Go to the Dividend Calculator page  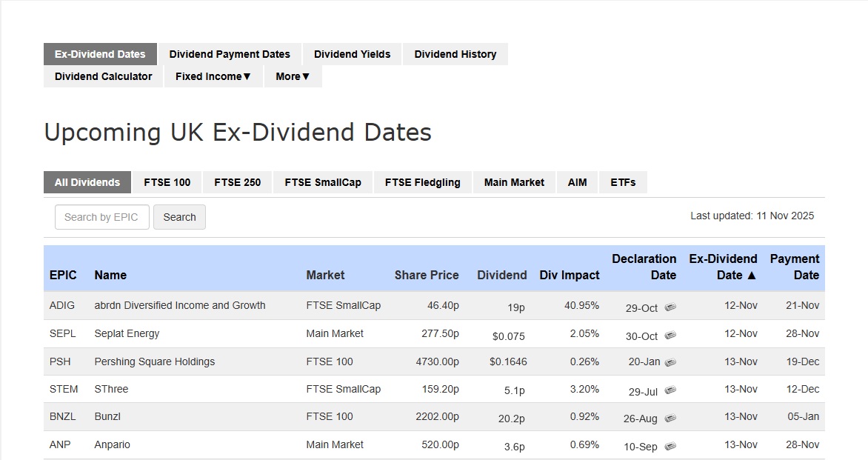pos(103,76)
